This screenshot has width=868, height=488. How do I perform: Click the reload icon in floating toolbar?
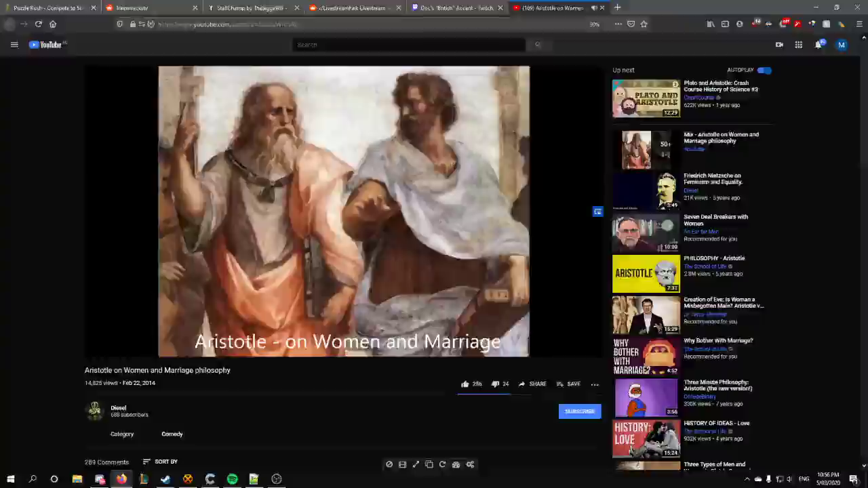(442, 464)
